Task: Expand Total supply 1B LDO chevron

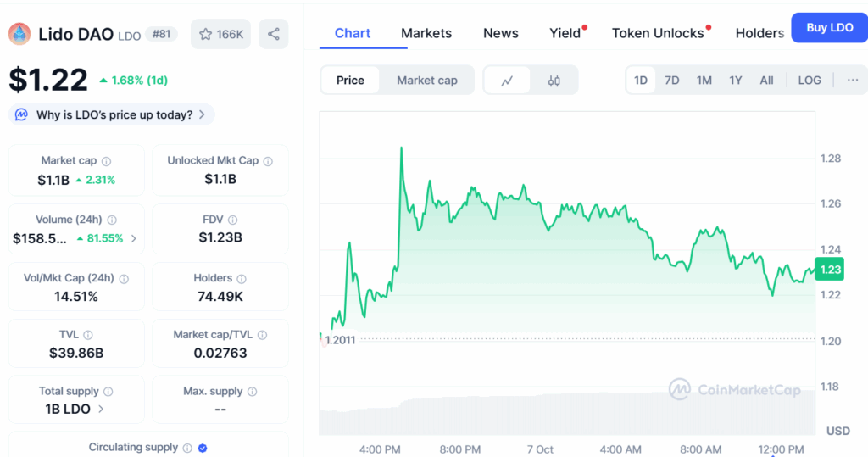Action: pos(102,409)
